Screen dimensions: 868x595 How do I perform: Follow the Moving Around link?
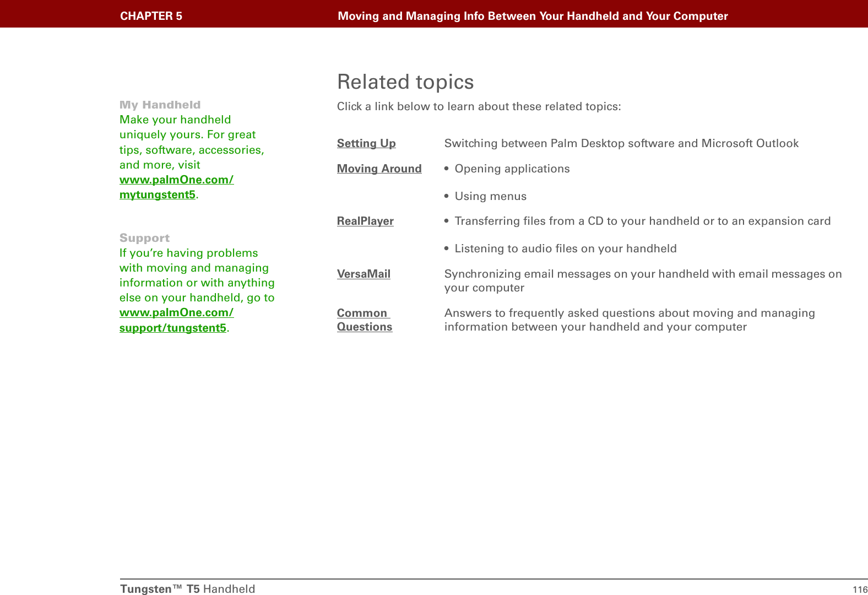379,169
